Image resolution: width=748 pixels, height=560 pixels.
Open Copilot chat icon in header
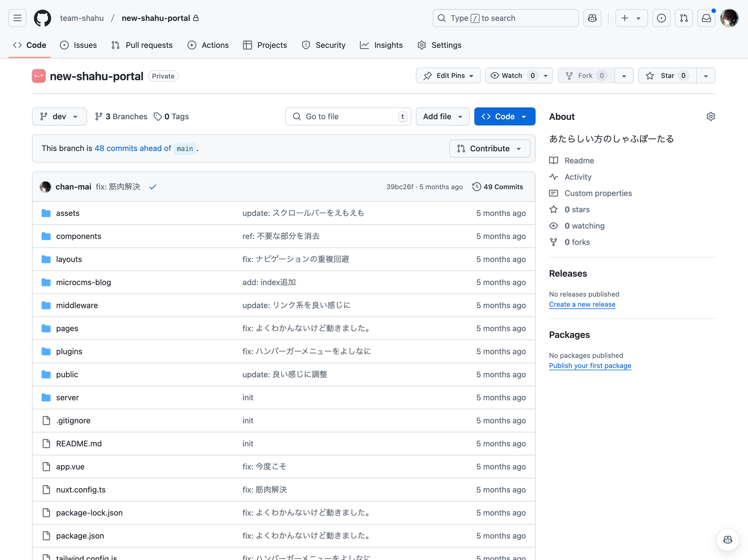[x=592, y=18]
